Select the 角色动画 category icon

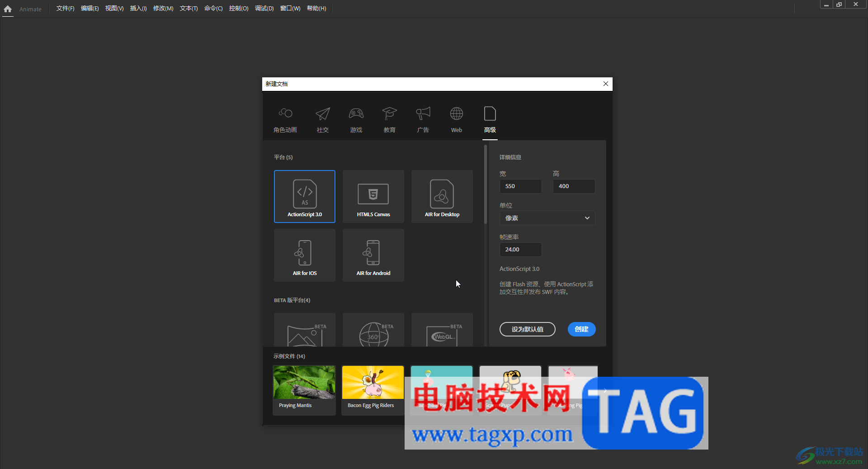click(x=285, y=113)
